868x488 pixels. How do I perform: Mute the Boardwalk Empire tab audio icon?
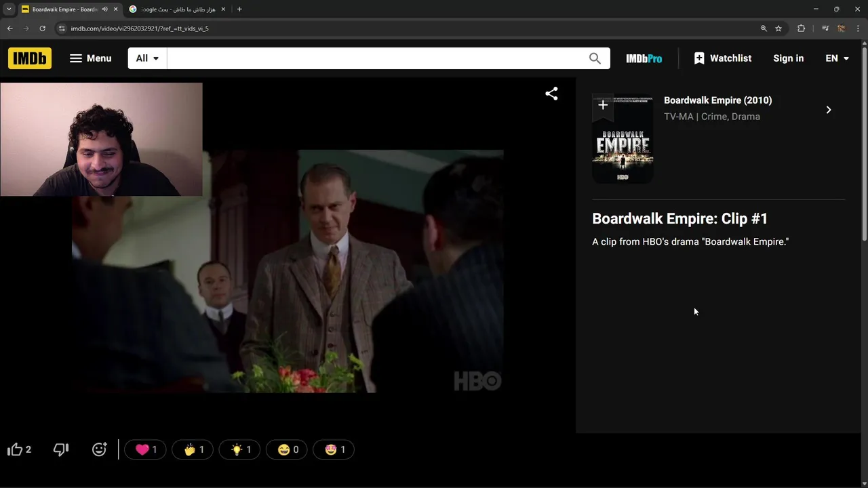pos(104,9)
